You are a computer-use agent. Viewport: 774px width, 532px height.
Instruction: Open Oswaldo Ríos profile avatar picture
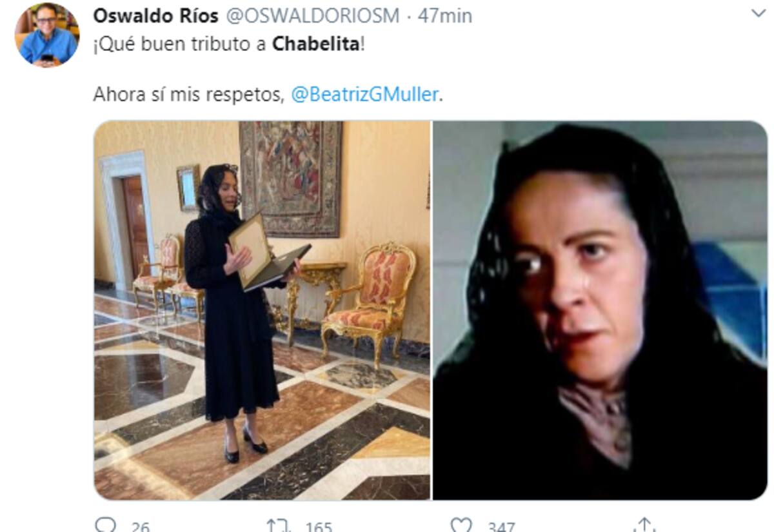pos(48,35)
